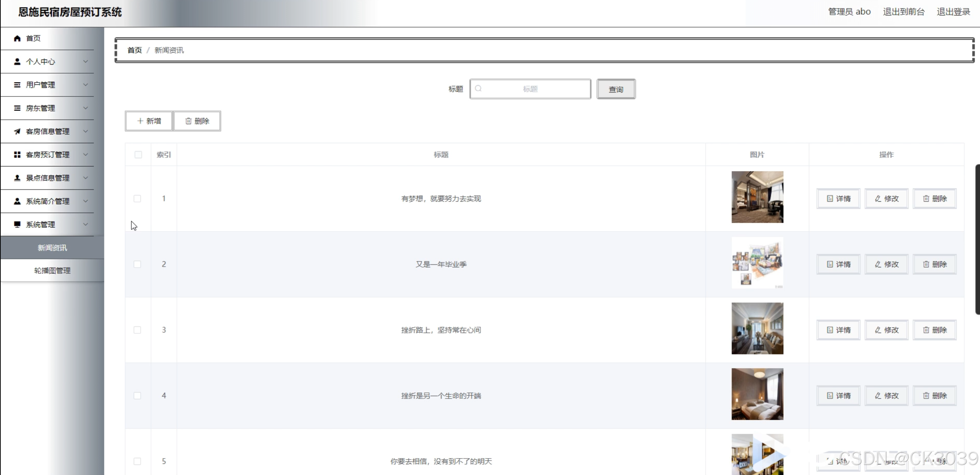Click the search magnifier icon in 标题 field
The width and height of the screenshot is (980, 475).
coord(479,89)
